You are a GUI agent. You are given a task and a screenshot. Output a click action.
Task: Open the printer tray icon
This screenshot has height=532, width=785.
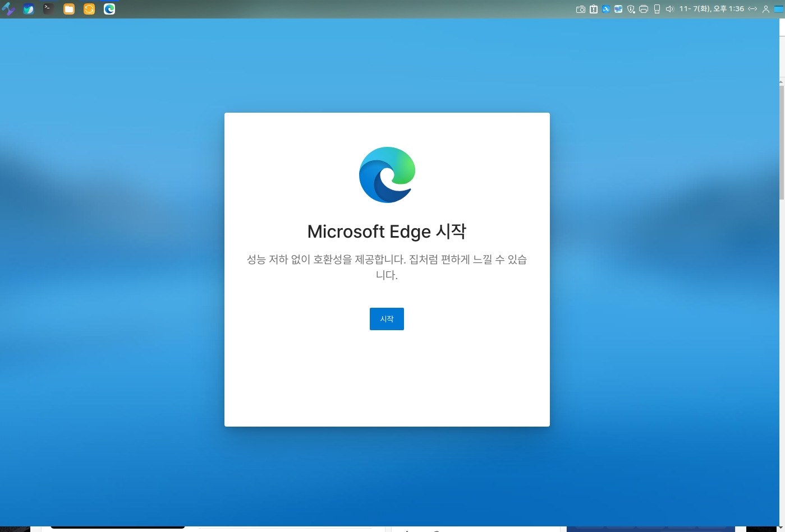pos(644,9)
